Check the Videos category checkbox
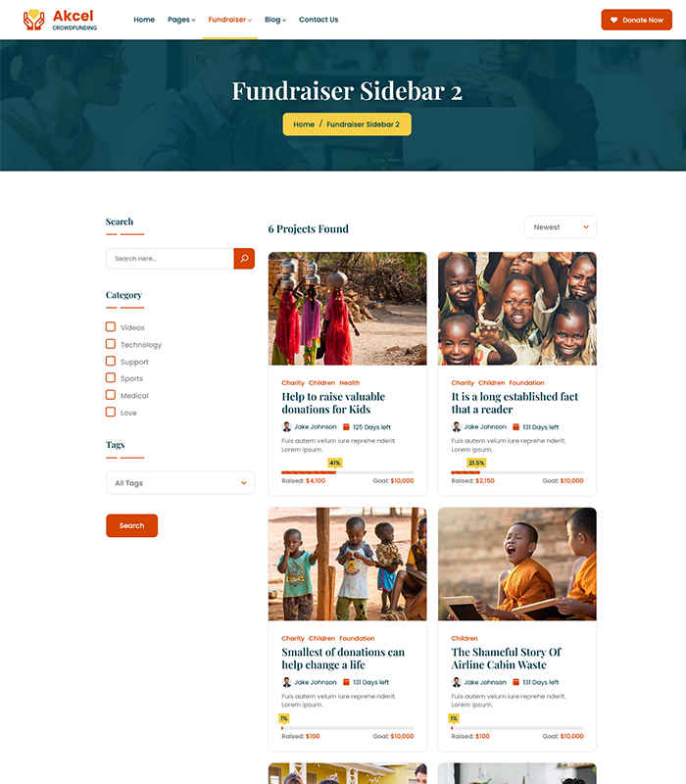This screenshot has height=784, width=686. (111, 326)
